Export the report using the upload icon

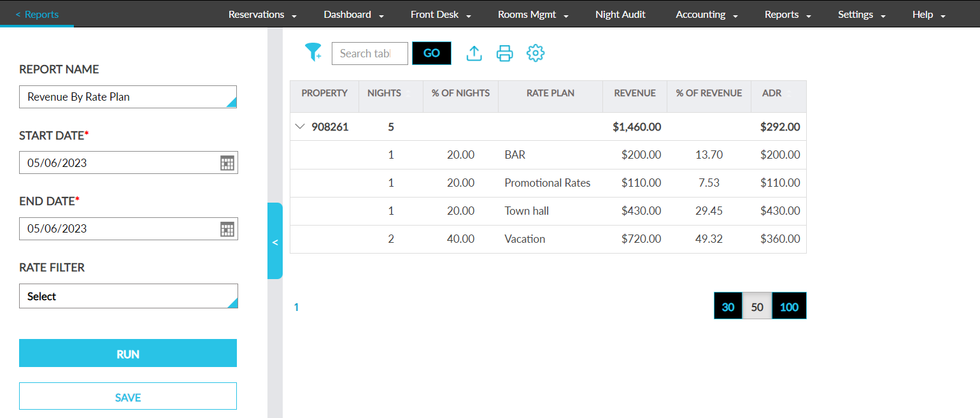click(x=474, y=54)
